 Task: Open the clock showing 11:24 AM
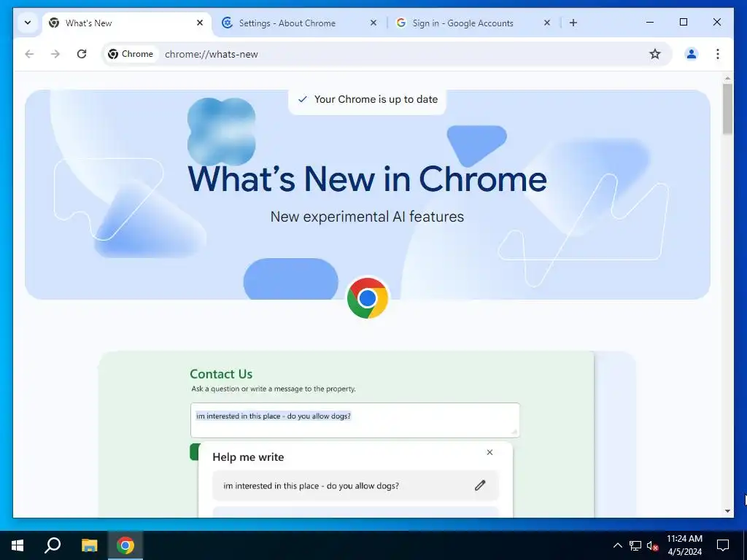pyautogui.click(x=684, y=545)
